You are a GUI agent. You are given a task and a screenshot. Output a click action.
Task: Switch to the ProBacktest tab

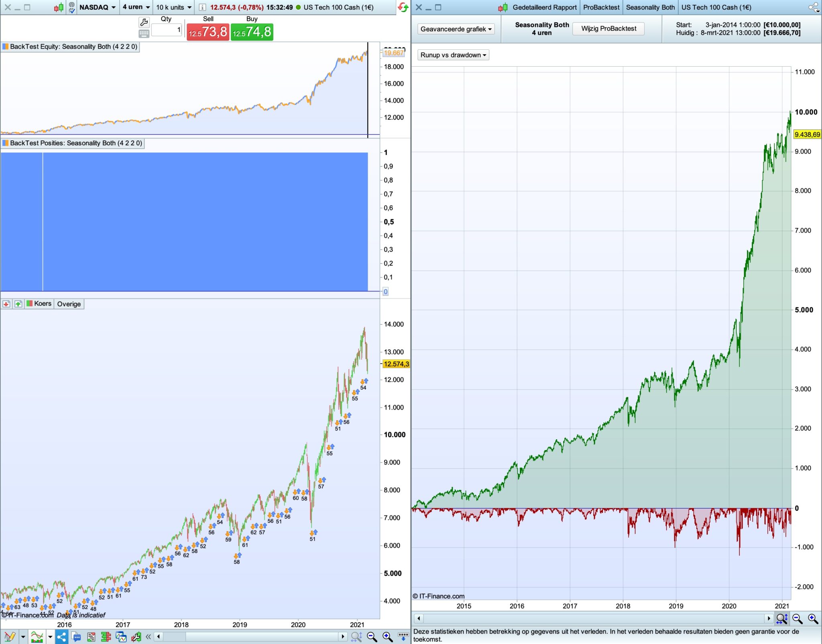pyautogui.click(x=601, y=7)
